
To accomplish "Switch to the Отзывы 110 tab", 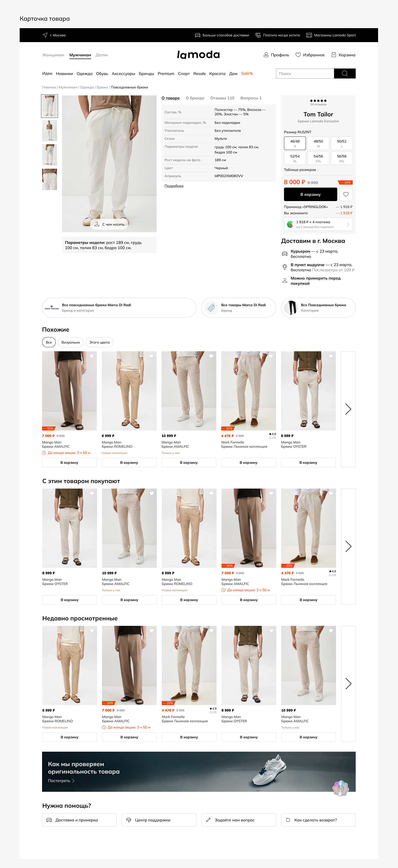I will click(x=222, y=98).
